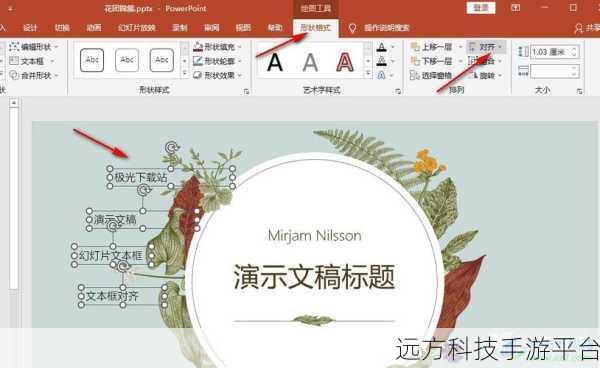Expand the WordArt styles gallery More arrow
Image resolution: width=600 pixels, height=368 pixels.
click(368, 73)
